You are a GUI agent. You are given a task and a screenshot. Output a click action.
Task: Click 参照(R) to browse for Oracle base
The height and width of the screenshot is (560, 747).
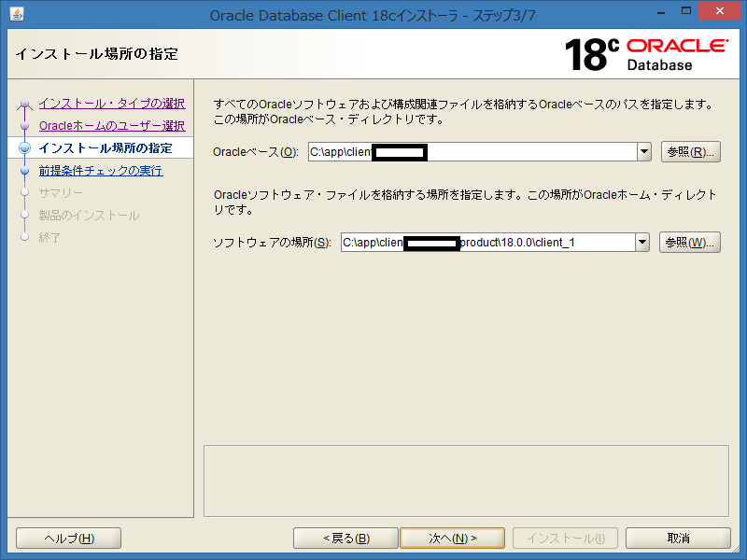[x=690, y=151]
